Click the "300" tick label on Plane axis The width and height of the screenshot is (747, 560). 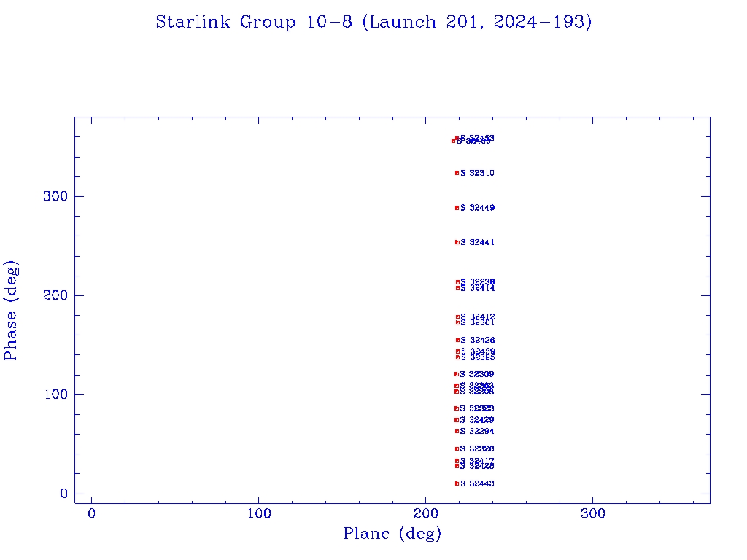pyautogui.click(x=592, y=513)
